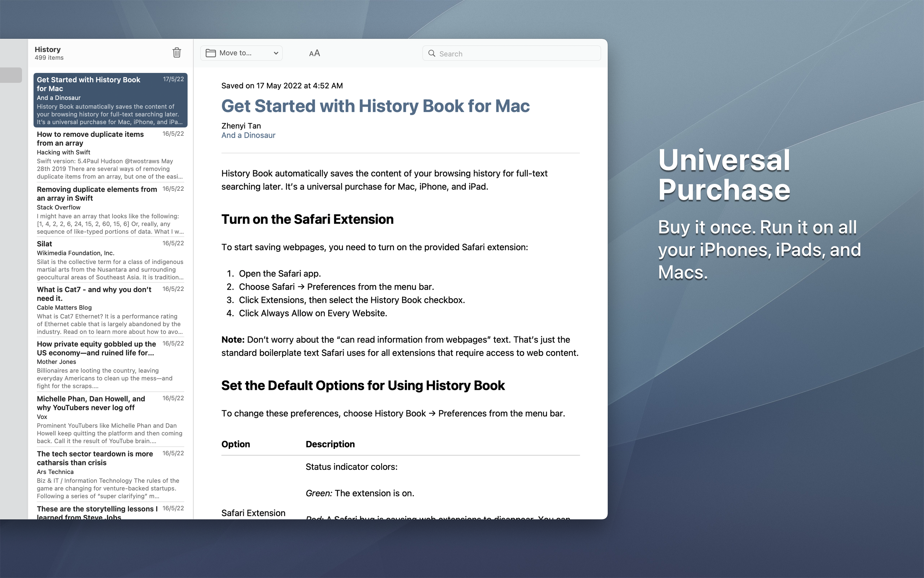Select The tech sector teardown entry

[x=110, y=474]
